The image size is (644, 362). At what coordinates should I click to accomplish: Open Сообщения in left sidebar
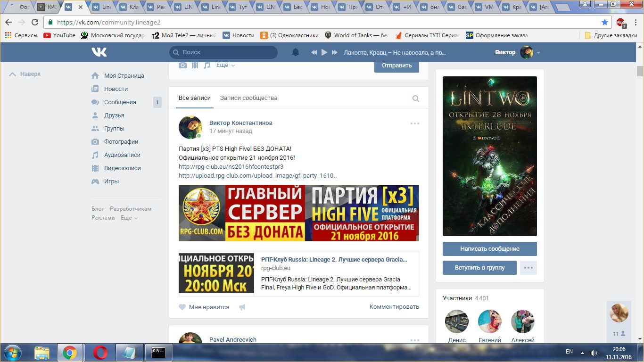point(120,102)
